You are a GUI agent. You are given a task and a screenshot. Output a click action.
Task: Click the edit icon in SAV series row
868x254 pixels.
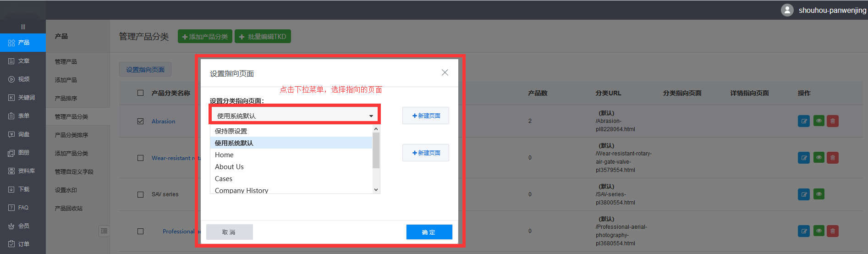coord(803,194)
